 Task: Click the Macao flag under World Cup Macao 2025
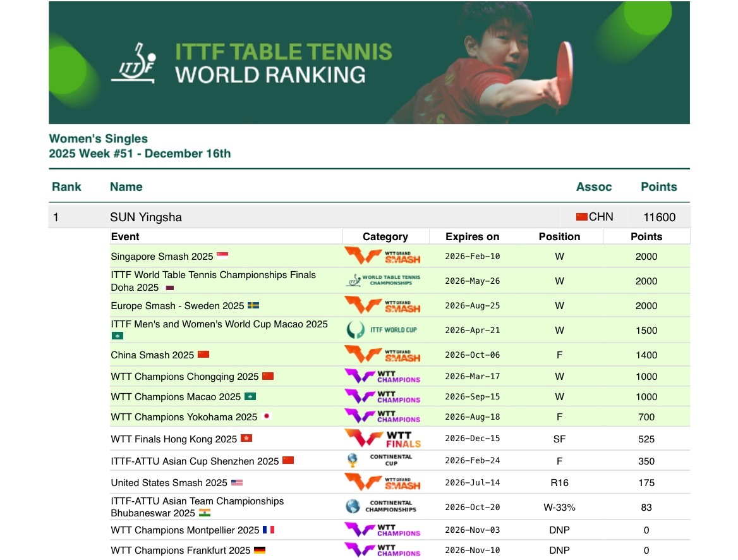coord(117,336)
